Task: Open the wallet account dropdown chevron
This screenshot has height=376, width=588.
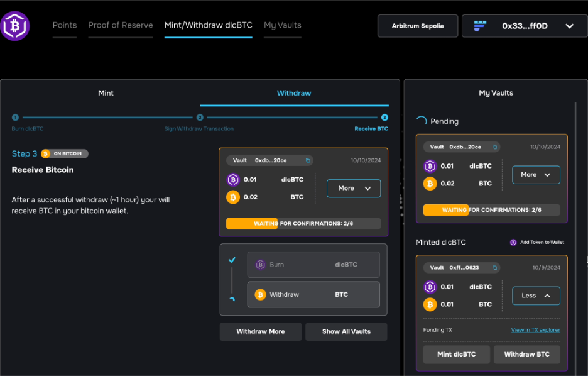Action: coord(569,26)
